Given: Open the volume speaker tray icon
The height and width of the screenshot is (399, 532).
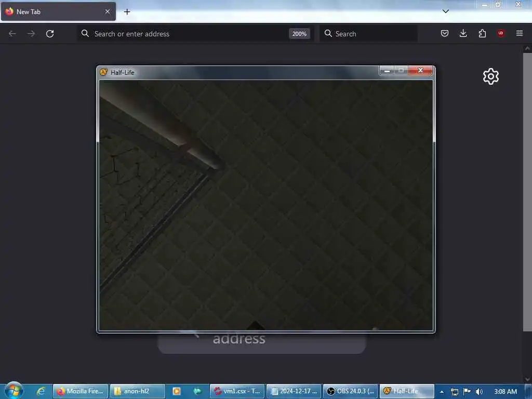Looking at the screenshot, I should click(x=479, y=392).
